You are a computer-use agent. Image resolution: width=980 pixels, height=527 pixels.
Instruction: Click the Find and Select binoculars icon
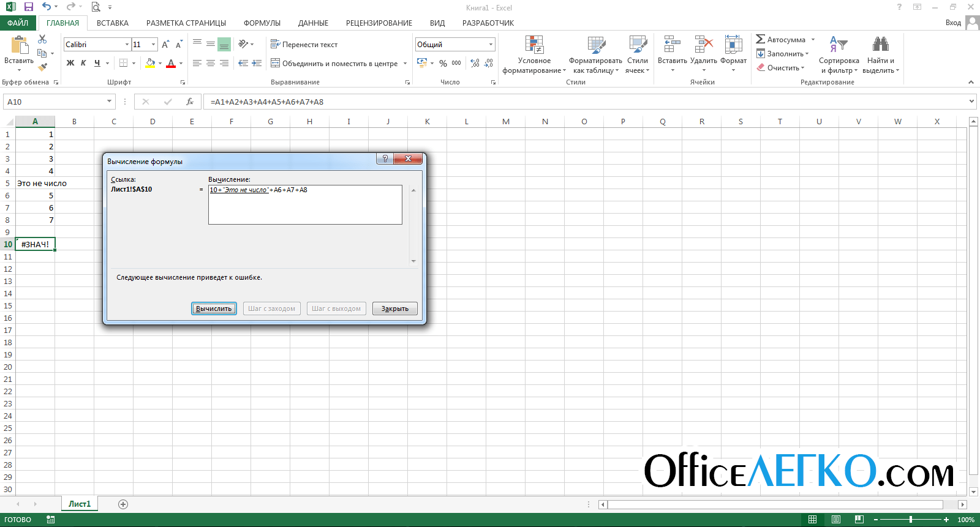[x=880, y=44]
